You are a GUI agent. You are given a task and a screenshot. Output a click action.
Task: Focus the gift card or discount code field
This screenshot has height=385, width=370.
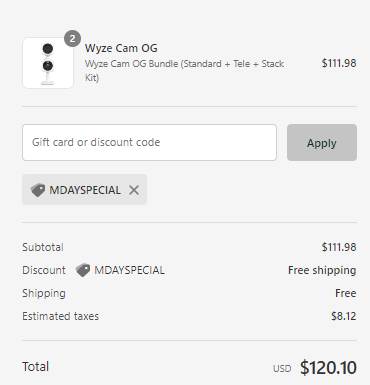pyautogui.click(x=149, y=143)
